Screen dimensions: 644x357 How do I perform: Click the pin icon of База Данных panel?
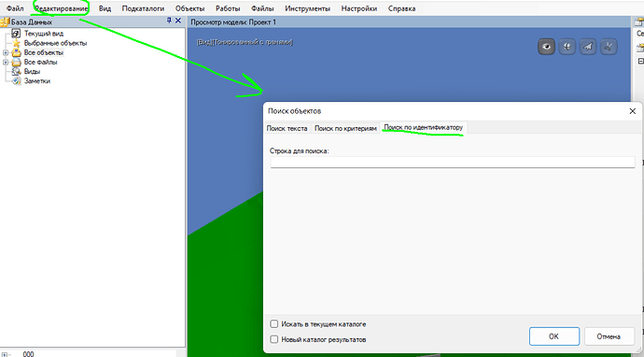tap(169, 21)
